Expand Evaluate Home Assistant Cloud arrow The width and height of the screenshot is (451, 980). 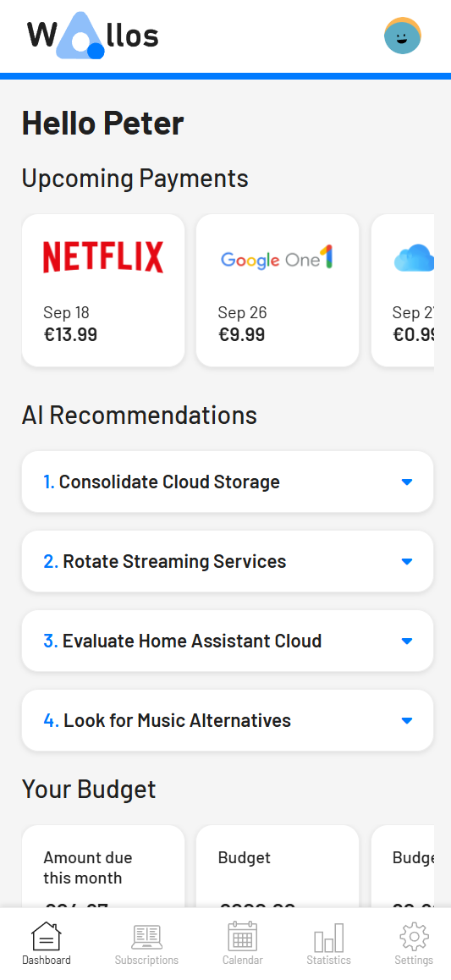pos(407,641)
